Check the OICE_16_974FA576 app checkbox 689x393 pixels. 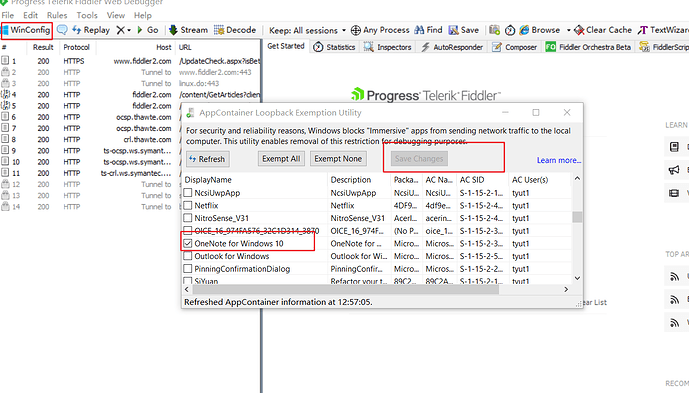point(188,230)
